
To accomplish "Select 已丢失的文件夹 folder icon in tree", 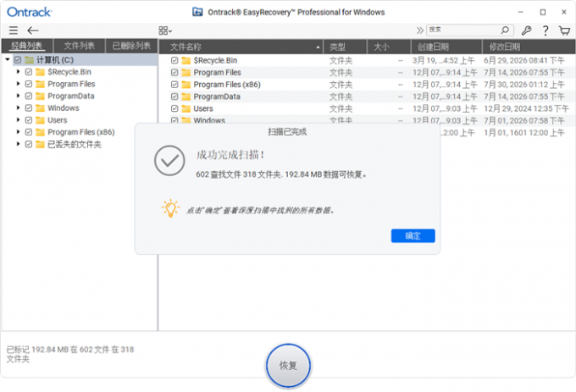I will tap(40, 144).
